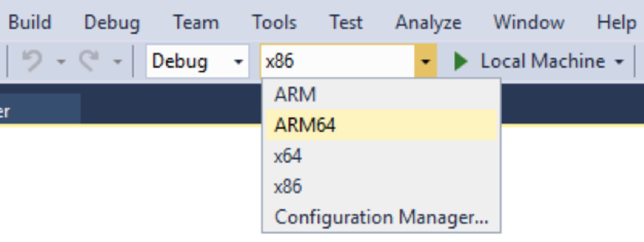The height and width of the screenshot is (242, 644).
Task: Click the Local Machine run button label
Action: click(542, 61)
